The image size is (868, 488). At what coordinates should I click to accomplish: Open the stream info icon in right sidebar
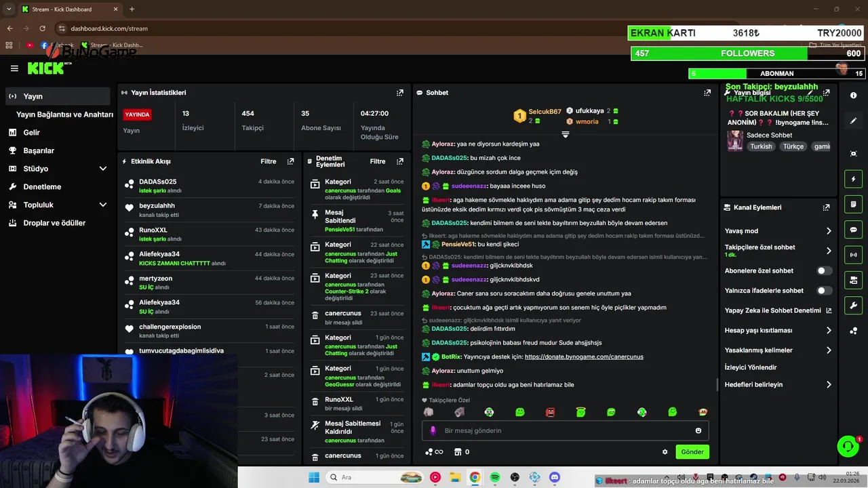click(x=853, y=96)
